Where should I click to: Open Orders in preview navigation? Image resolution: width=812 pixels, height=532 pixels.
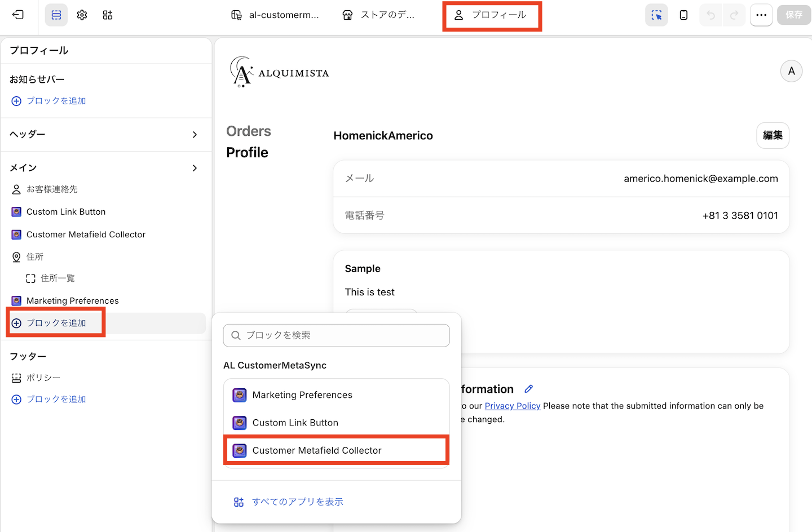249,131
